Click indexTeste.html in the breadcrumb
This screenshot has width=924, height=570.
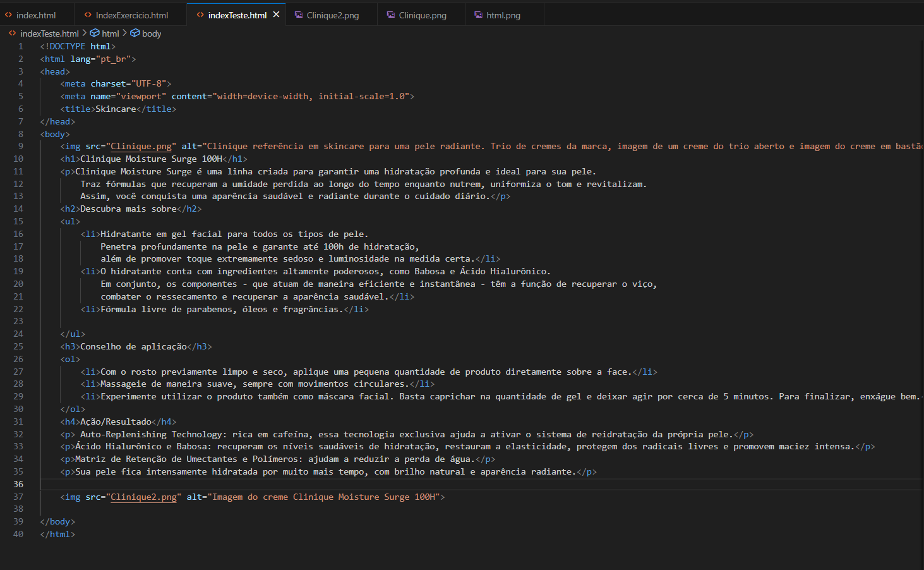(x=49, y=33)
